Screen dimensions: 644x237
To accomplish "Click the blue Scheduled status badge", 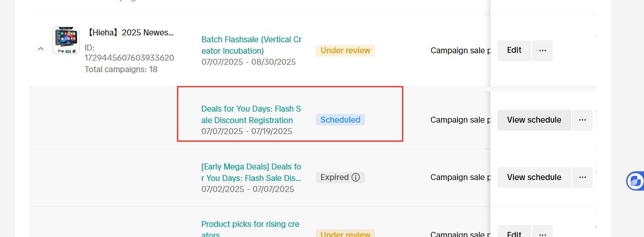I will pos(340,120).
